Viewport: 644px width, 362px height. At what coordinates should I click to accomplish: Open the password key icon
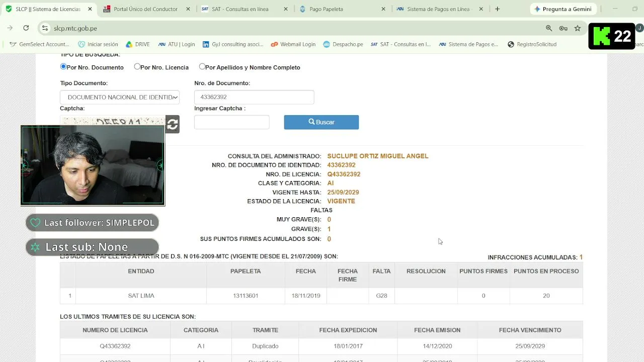point(563,28)
